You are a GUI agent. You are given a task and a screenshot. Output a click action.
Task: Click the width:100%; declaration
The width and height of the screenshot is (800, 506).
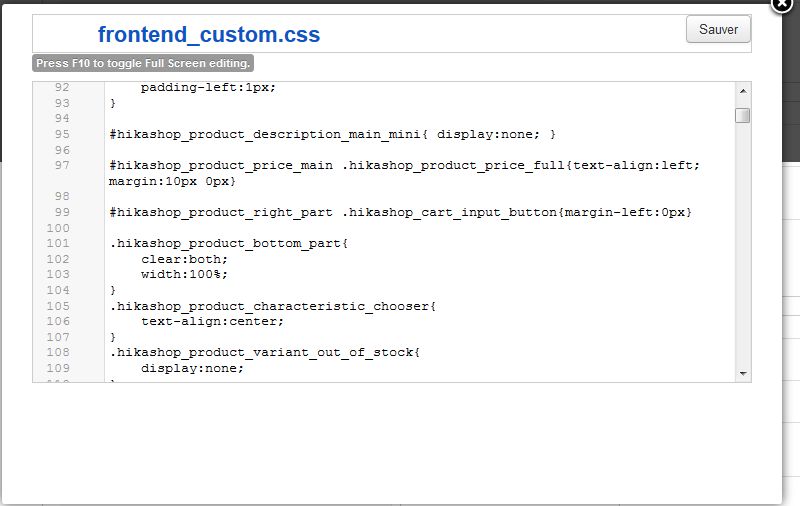[x=185, y=274]
